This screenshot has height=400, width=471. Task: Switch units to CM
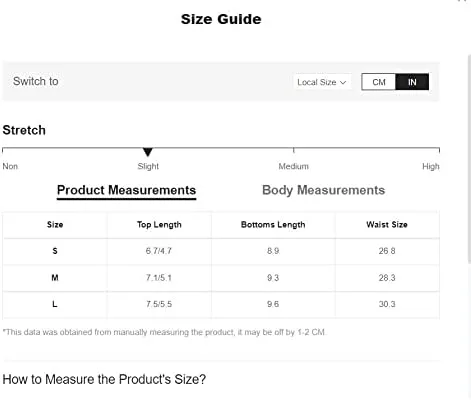coord(379,82)
